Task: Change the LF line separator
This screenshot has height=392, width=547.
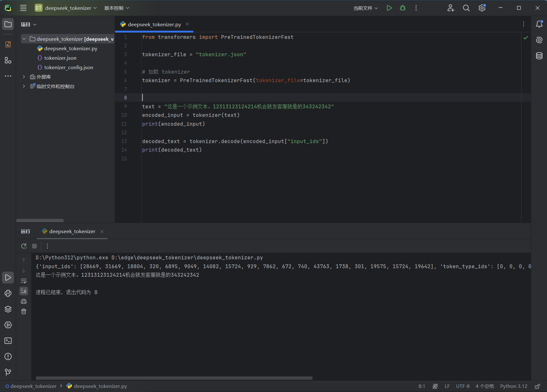Action: (x=447, y=386)
